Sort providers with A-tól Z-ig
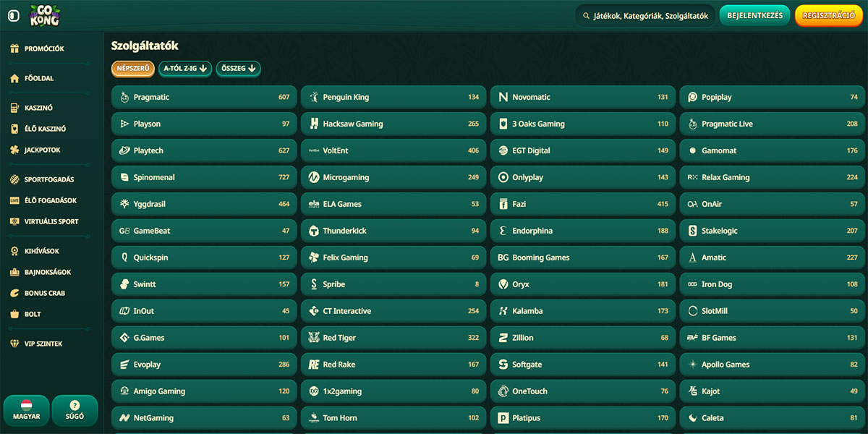This screenshot has height=434, width=868. (x=185, y=69)
